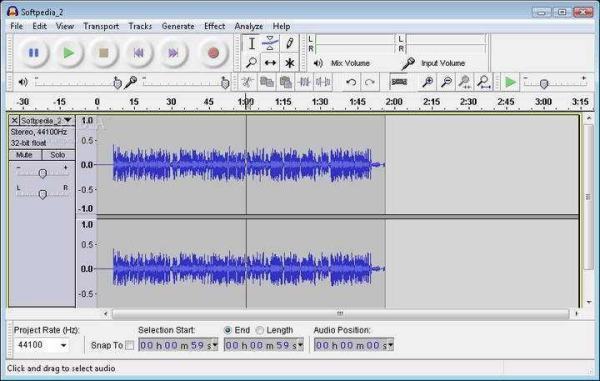Click the Record button
Screen dimensions: 600x381
click(213, 53)
